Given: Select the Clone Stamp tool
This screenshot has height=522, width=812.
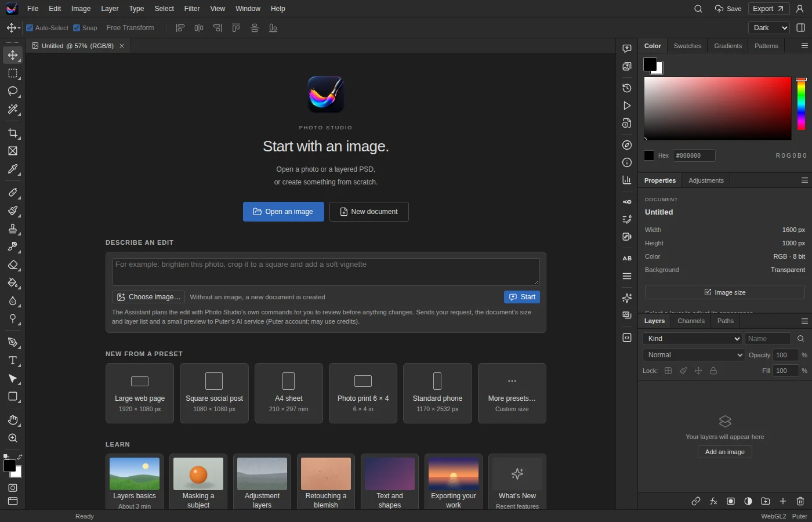Looking at the screenshot, I should pyautogui.click(x=13, y=229).
